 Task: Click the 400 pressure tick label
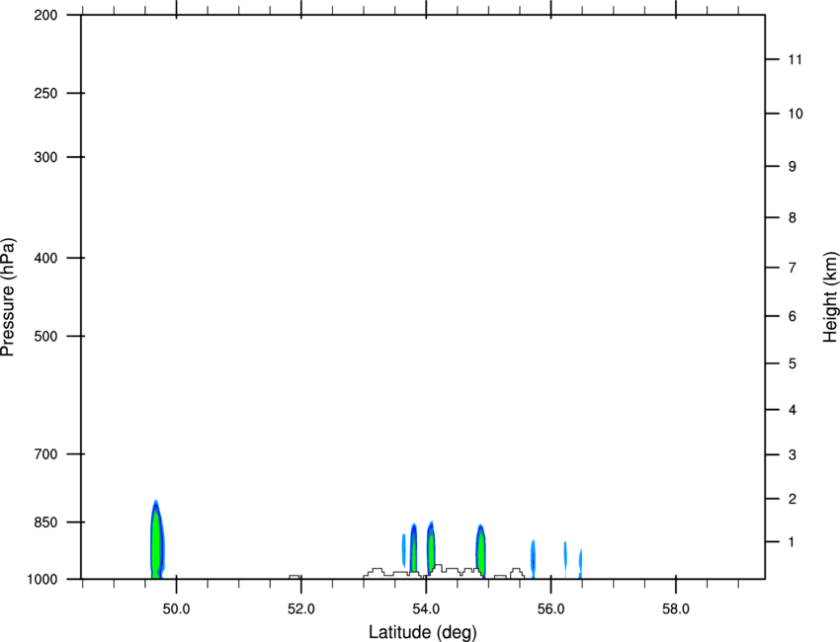click(x=45, y=258)
